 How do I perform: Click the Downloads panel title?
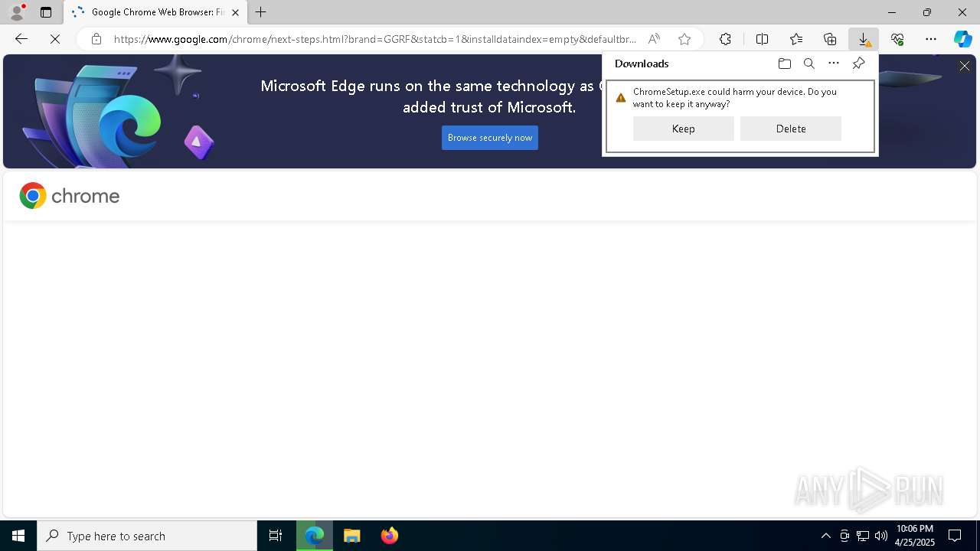coord(642,64)
